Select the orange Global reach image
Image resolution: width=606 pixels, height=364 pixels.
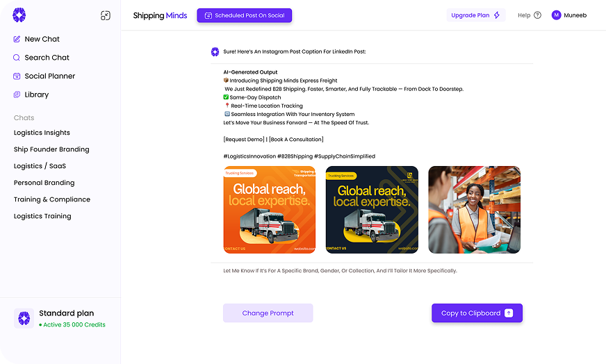(x=270, y=210)
